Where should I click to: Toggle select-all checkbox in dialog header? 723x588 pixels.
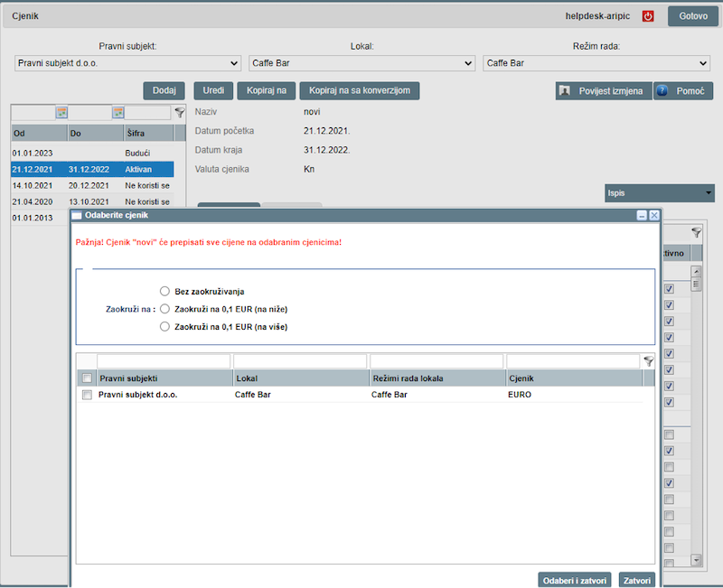pos(87,378)
